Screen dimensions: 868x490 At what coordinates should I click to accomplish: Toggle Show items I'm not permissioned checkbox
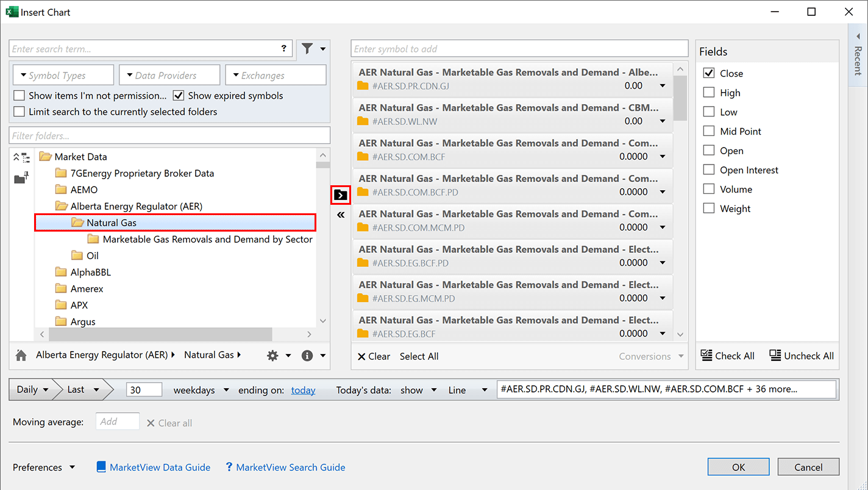click(19, 96)
